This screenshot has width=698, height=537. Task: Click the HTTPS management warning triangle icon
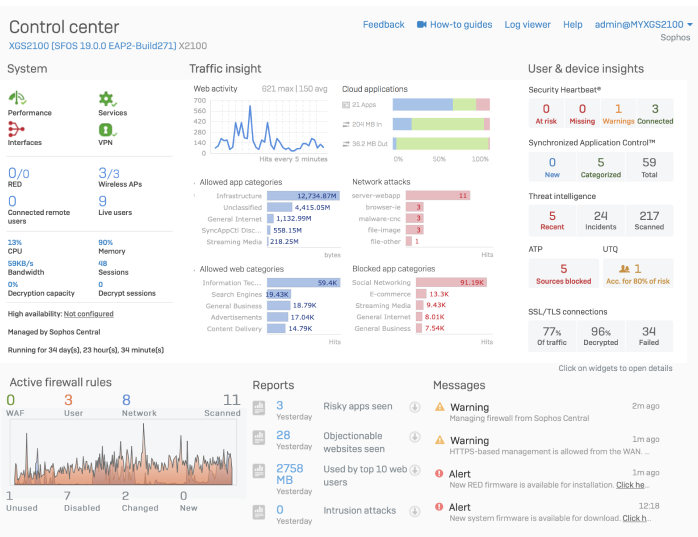tap(440, 440)
